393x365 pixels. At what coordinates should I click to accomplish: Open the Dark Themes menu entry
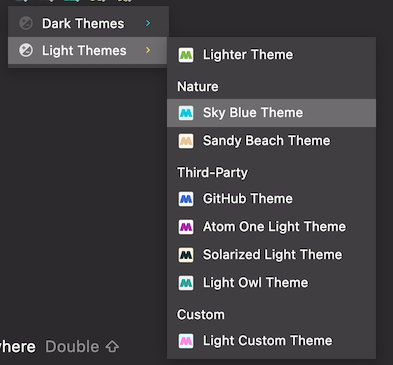click(x=88, y=23)
